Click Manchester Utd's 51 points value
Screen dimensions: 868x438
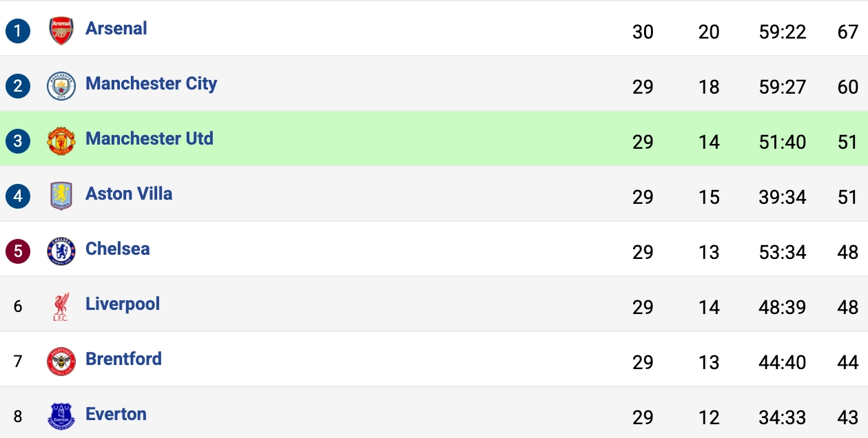[847, 142]
